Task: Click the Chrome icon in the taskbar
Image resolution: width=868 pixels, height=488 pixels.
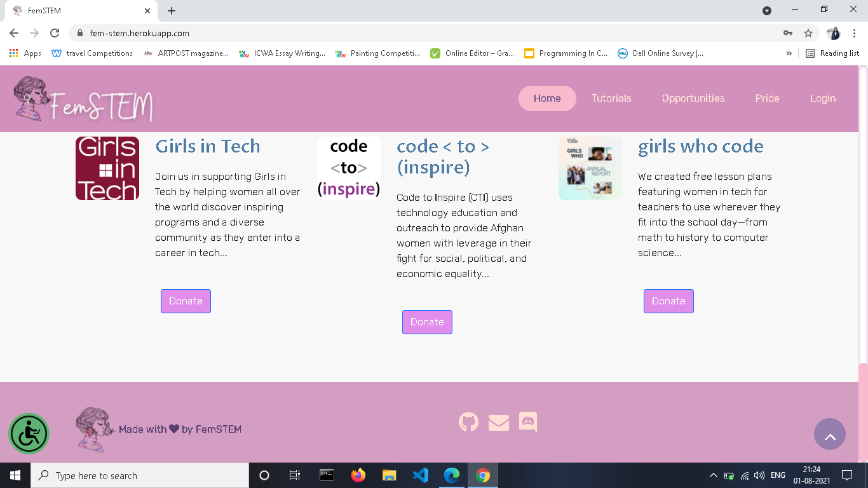Action: pyautogui.click(x=483, y=475)
